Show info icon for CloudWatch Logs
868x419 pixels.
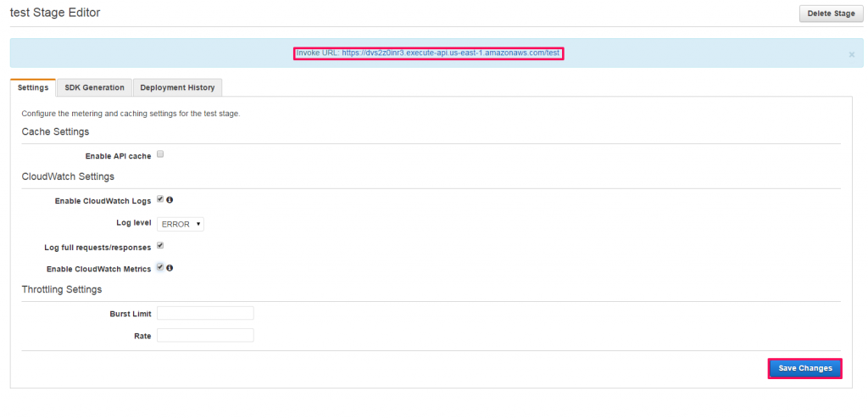[x=170, y=199]
